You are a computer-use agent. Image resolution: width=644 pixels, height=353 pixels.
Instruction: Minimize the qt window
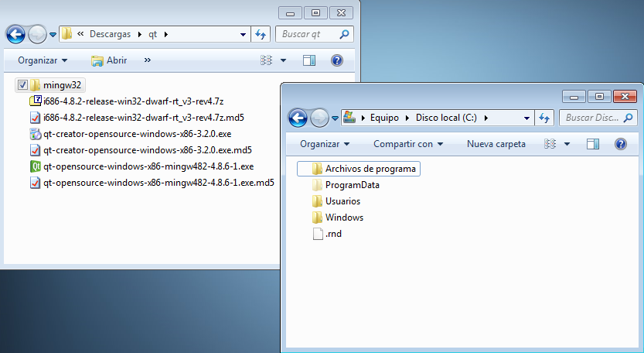291,13
